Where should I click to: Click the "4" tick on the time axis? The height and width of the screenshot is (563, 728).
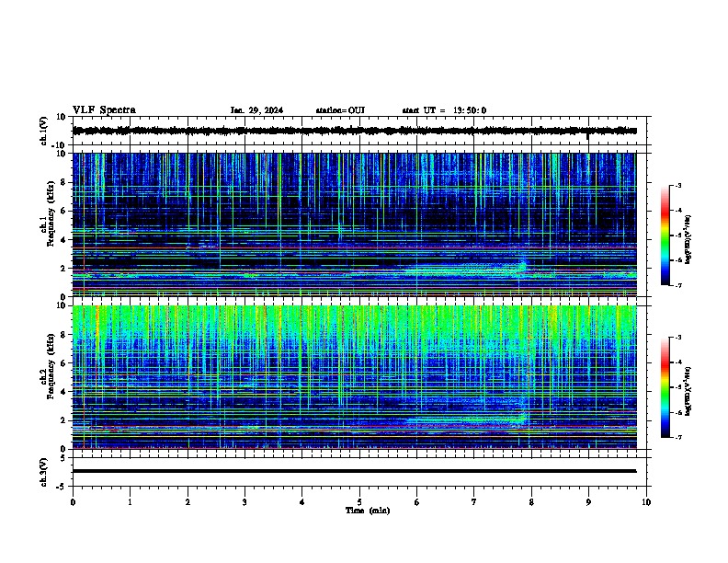(x=301, y=502)
